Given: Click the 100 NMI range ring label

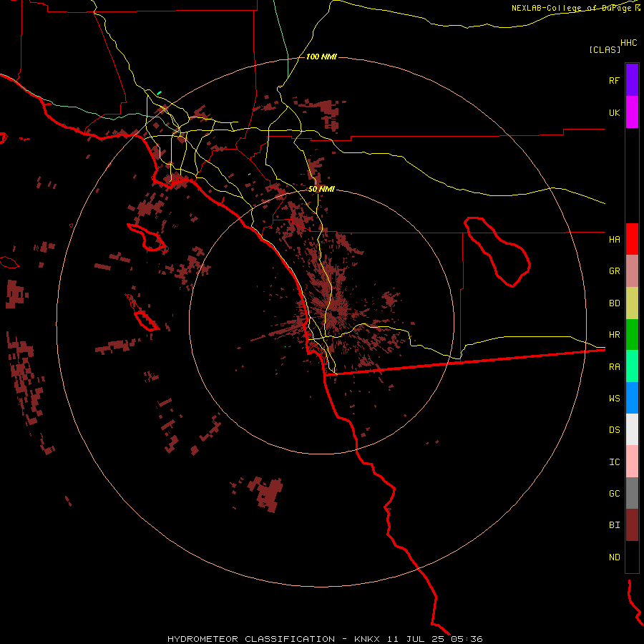Looking at the screenshot, I should coord(321,57).
